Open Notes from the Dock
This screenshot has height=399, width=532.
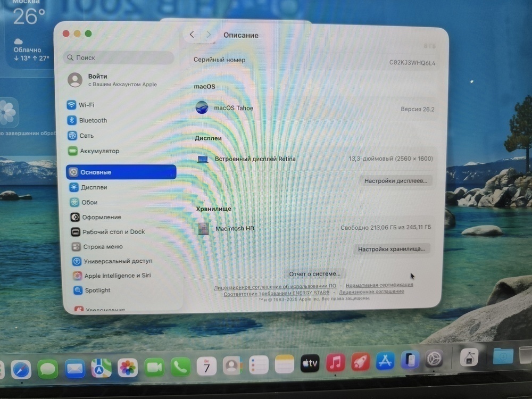click(x=284, y=364)
